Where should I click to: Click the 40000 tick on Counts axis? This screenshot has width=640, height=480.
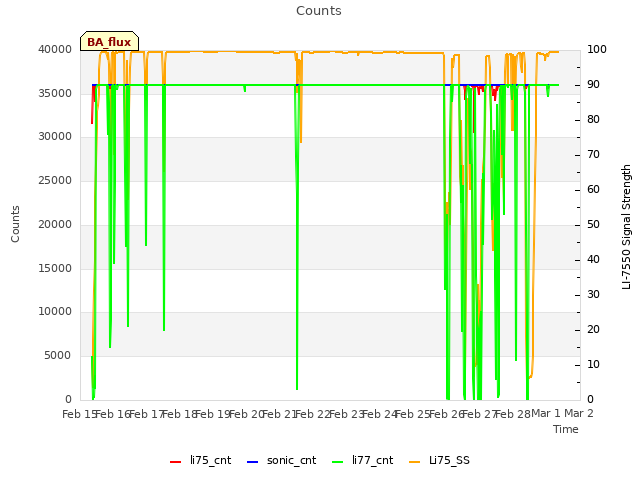tap(55, 49)
